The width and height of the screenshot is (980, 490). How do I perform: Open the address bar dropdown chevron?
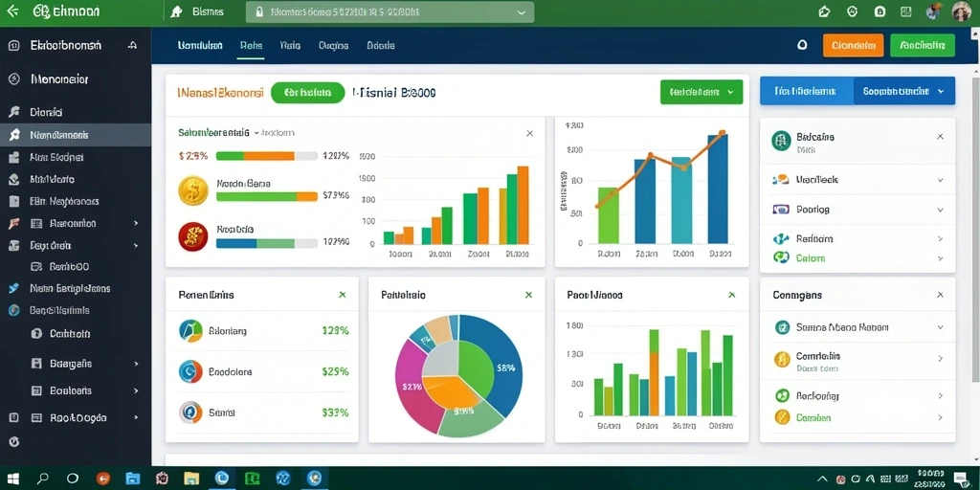(522, 11)
